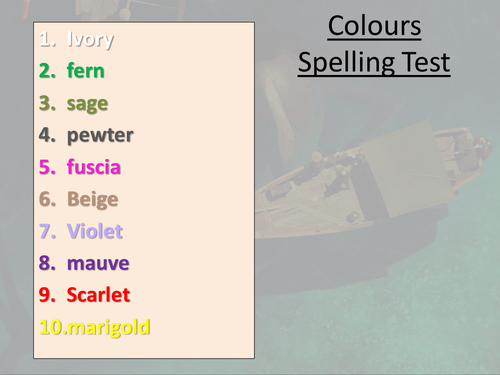
Task: Select the purple word mauve
Action: point(98,263)
